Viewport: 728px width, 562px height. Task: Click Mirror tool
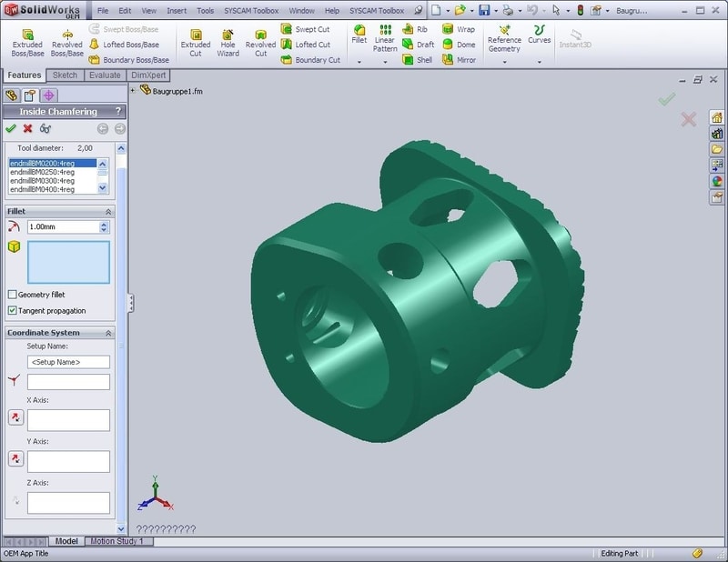tap(459, 60)
